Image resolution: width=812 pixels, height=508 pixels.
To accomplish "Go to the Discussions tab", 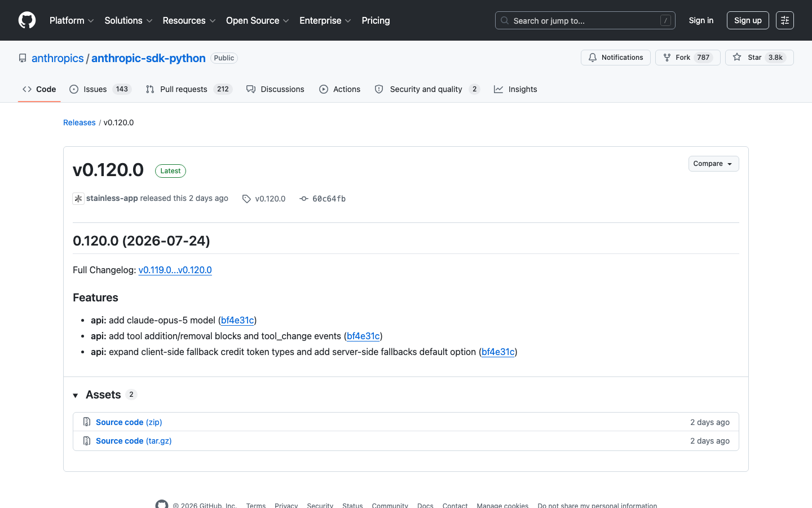I will 275,89.
